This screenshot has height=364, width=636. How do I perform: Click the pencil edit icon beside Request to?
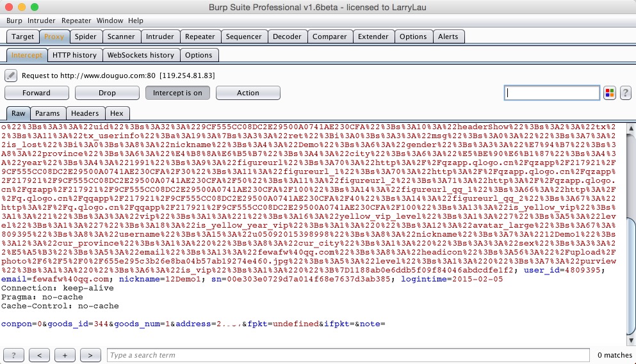click(x=11, y=75)
